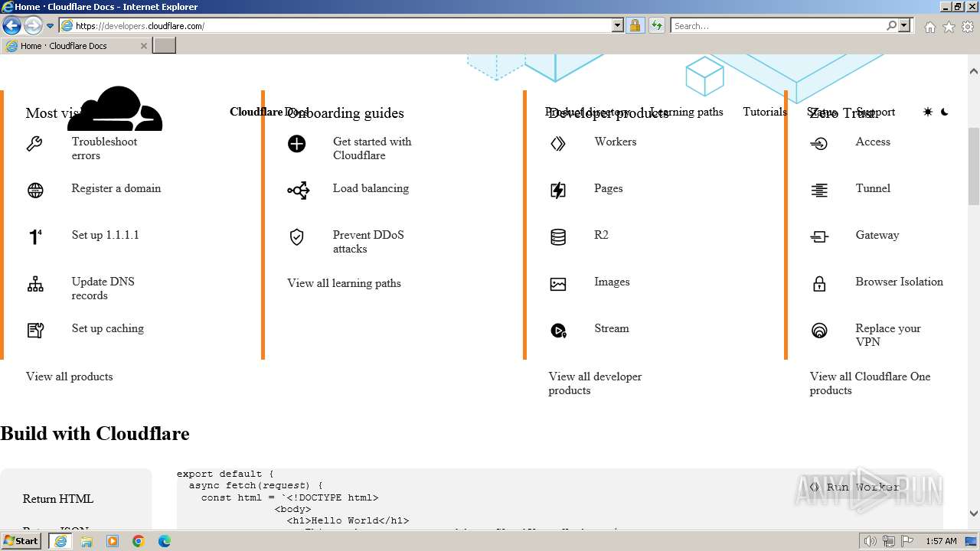This screenshot has width=980, height=551.
Task: Click the Run Worker button
Action: [x=854, y=487]
